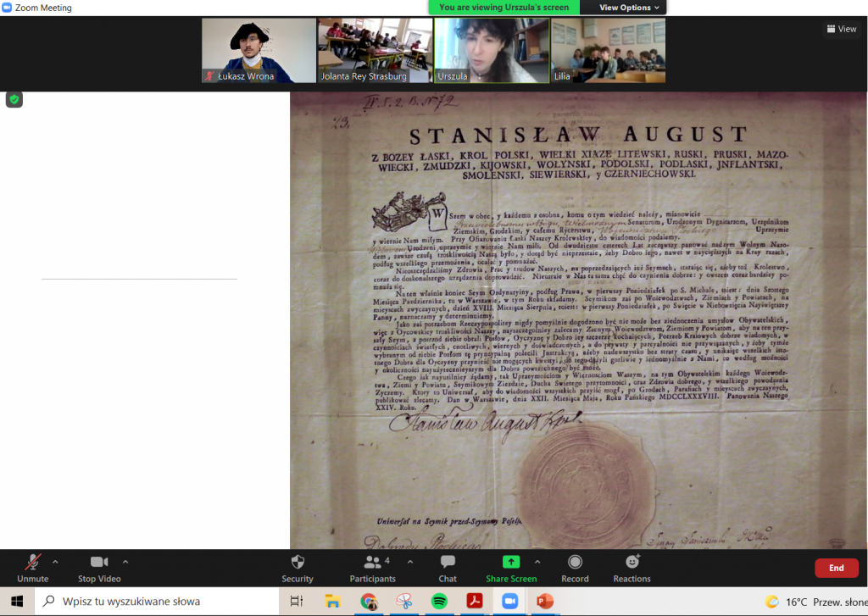Open the Security shield icon
Screen dimensions: 868x616
pyautogui.click(x=297, y=563)
